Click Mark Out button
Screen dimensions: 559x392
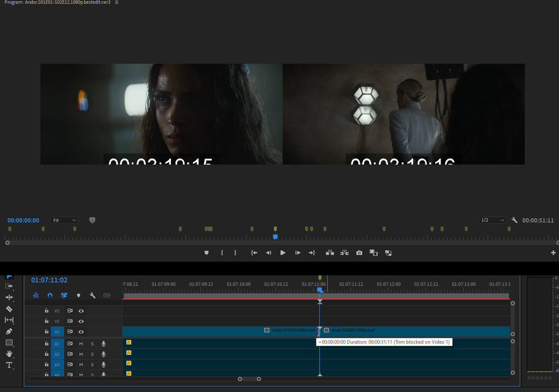[x=235, y=253]
